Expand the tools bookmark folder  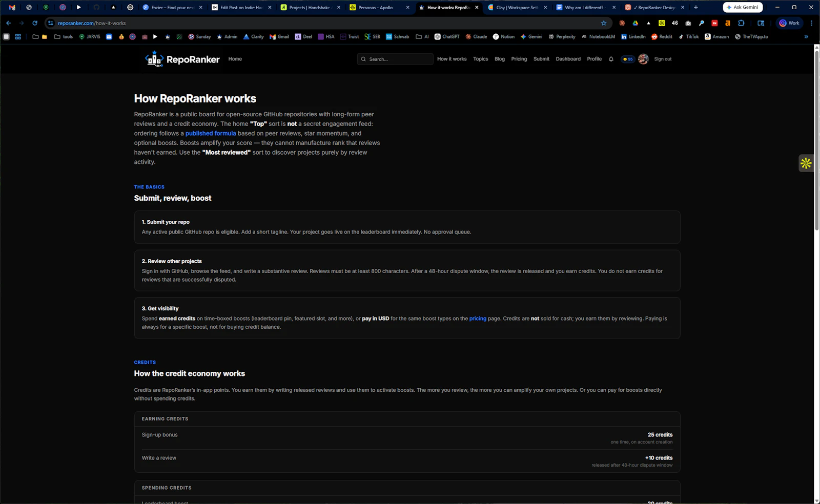64,37
